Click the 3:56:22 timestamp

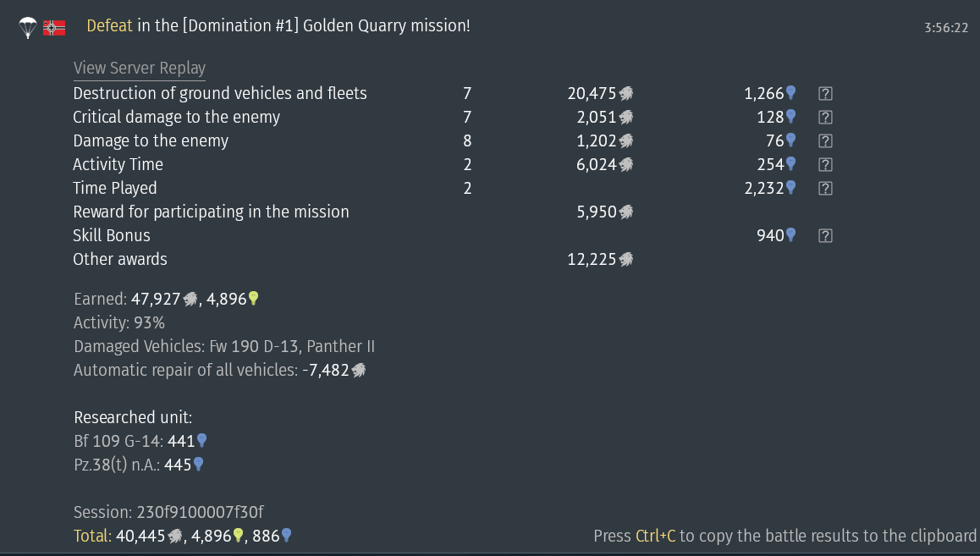pyautogui.click(x=946, y=28)
